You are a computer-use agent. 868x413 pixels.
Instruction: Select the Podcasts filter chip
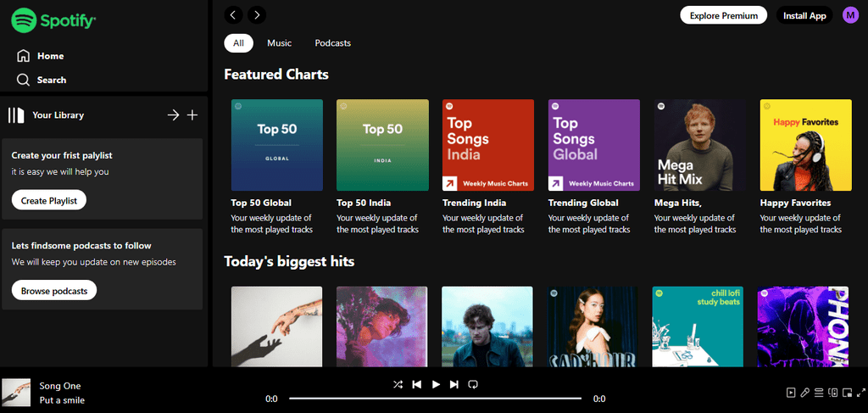(x=332, y=43)
